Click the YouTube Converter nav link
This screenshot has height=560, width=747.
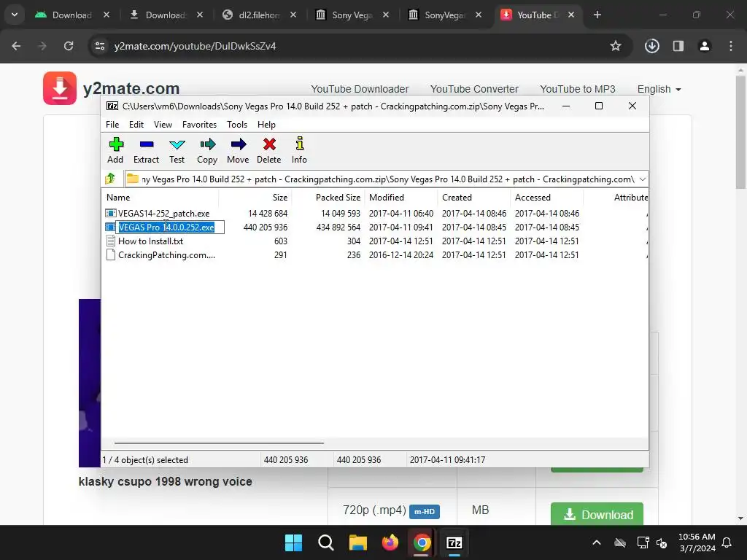(x=474, y=89)
